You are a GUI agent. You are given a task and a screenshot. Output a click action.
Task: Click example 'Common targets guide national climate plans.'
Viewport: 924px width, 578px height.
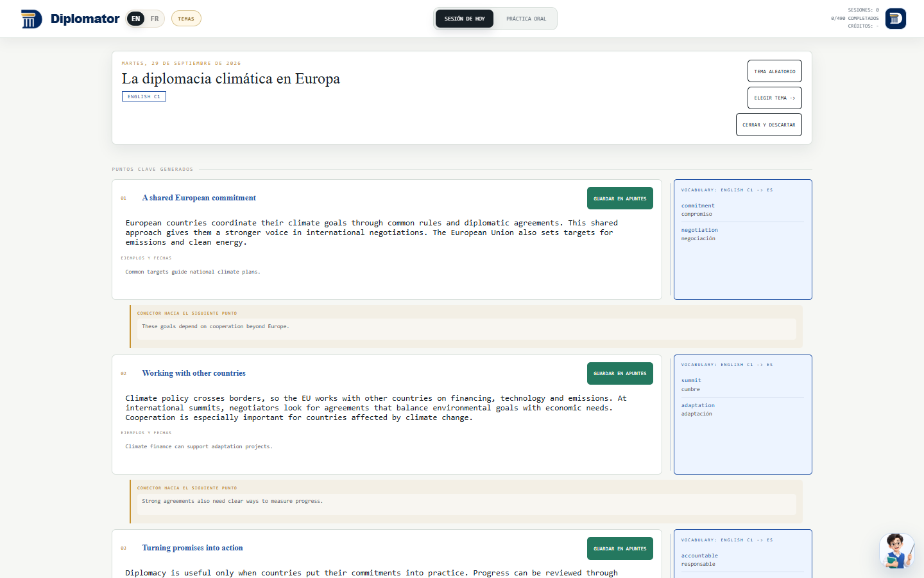[193, 272]
